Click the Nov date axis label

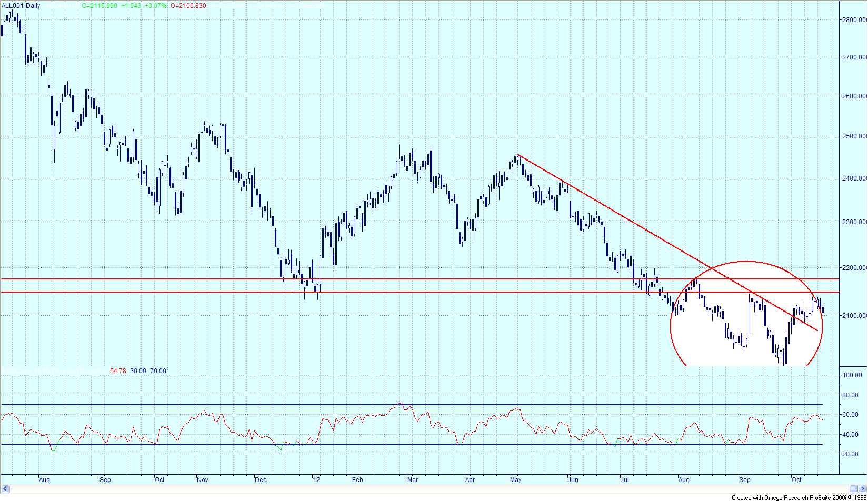203,480
